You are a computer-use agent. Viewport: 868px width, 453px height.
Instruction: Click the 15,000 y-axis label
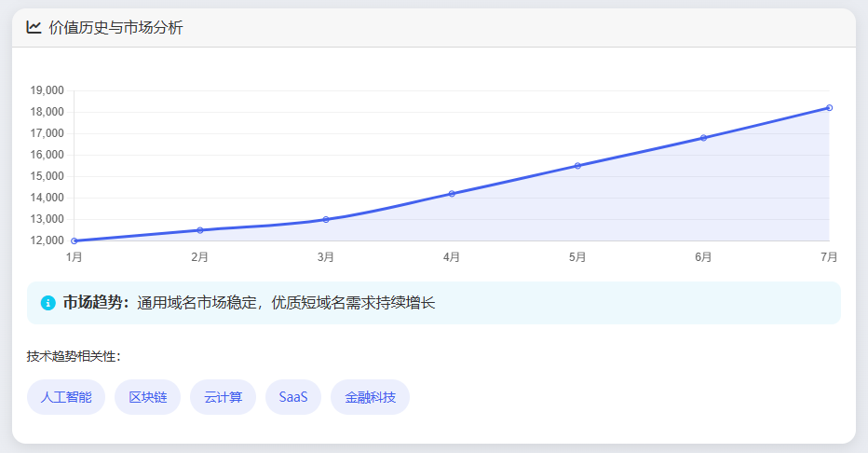pos(47,176)
